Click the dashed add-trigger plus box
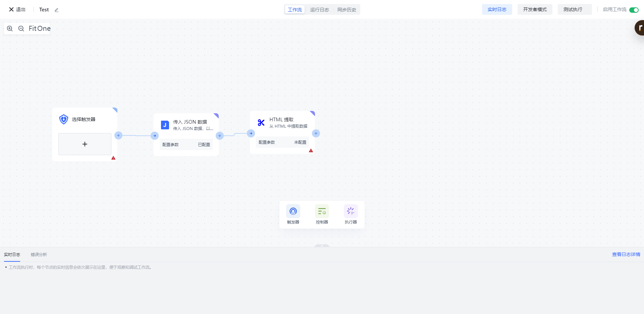This screenshot has width=644, height=314. [x=85, y=144]
